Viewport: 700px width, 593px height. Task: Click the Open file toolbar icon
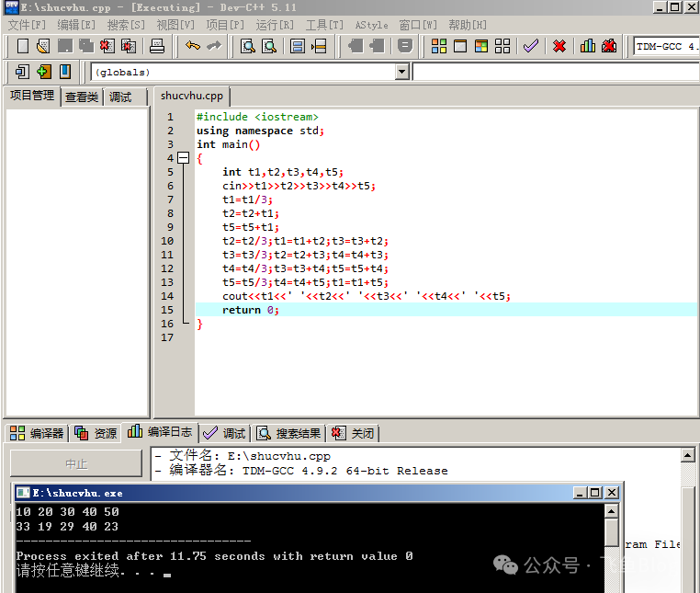click(x=43, y=46)
